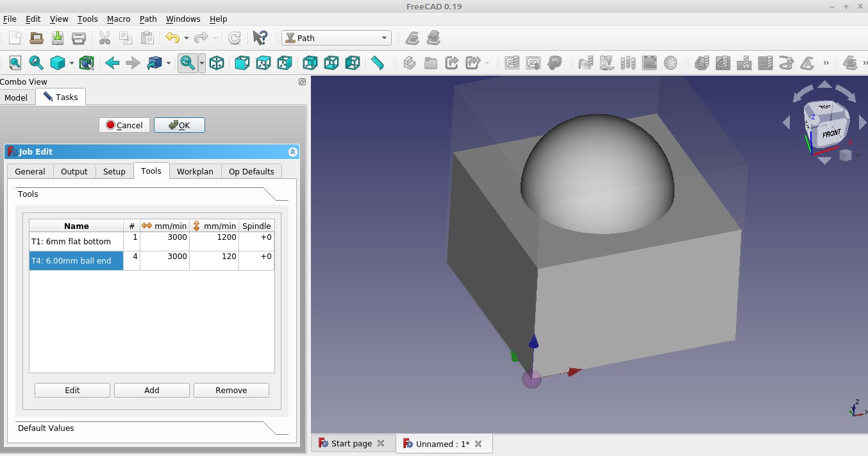The image size is (868, 456).
Task: Click the Print icon in toolbar
Action: click(79, 38)
